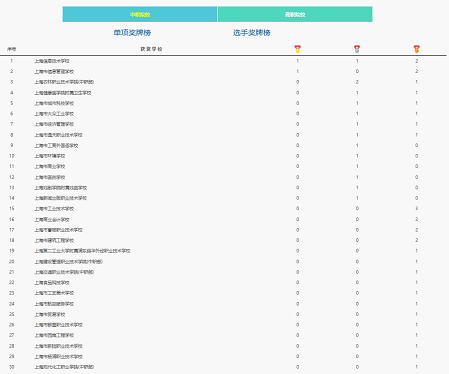Viewport: 449px width, 374px height.
Task: Select the long school name in row 19
Action: [x=82, y=251]
